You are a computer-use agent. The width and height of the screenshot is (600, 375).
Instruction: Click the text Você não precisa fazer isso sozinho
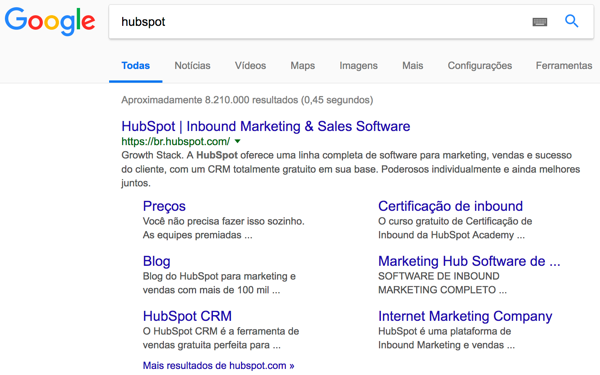pyautogui.click(x=223, y=221)
